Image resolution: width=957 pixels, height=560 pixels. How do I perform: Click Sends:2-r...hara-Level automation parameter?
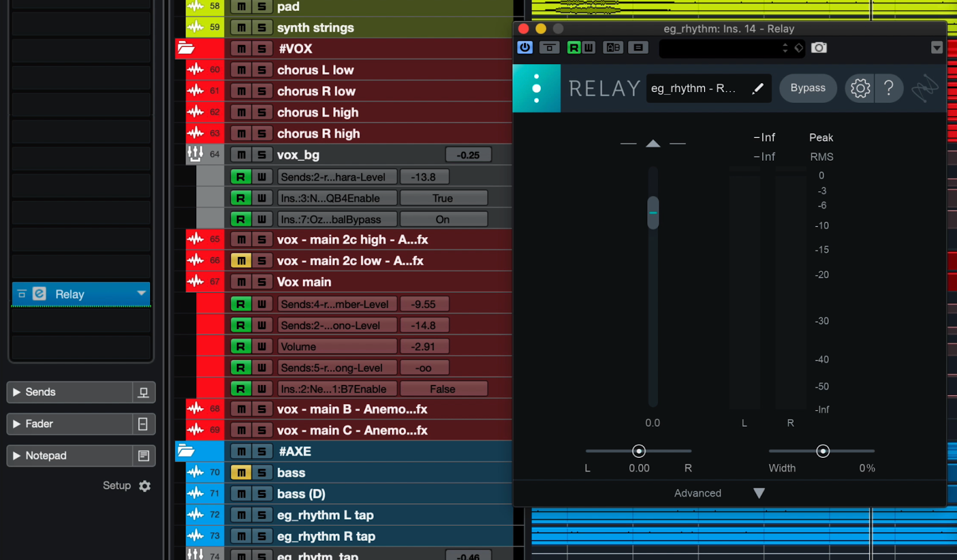(337, 177)
